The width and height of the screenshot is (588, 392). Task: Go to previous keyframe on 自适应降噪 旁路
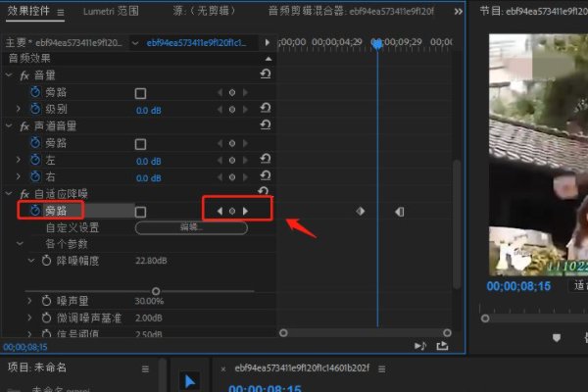click(219, 211)
